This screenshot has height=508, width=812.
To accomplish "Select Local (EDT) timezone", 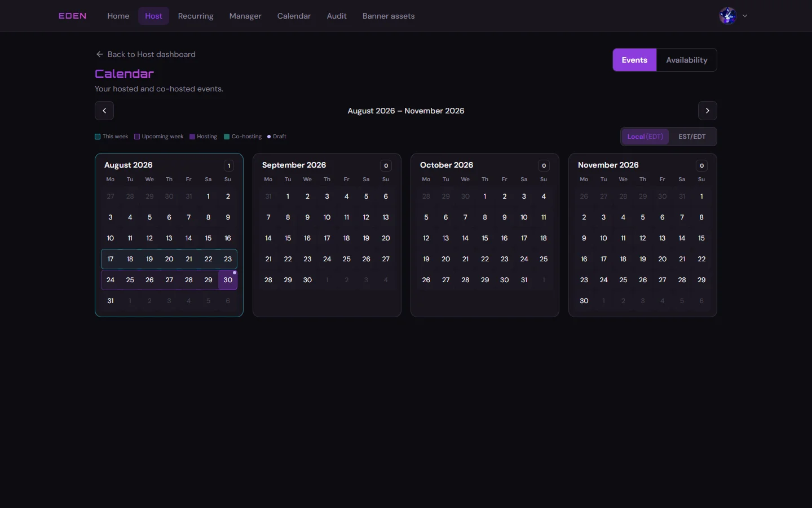I will coord(645,137).
